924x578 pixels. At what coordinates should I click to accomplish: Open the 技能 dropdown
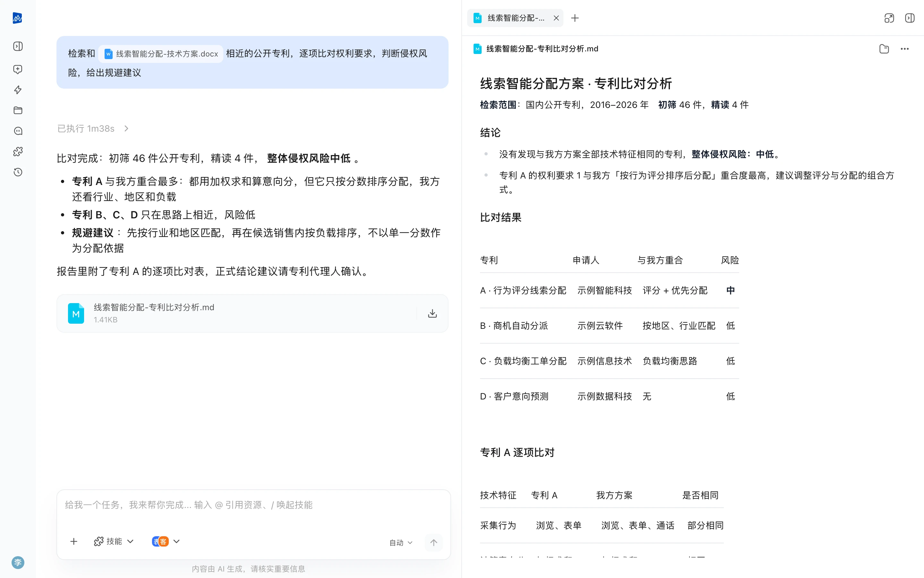pos(114,541)
